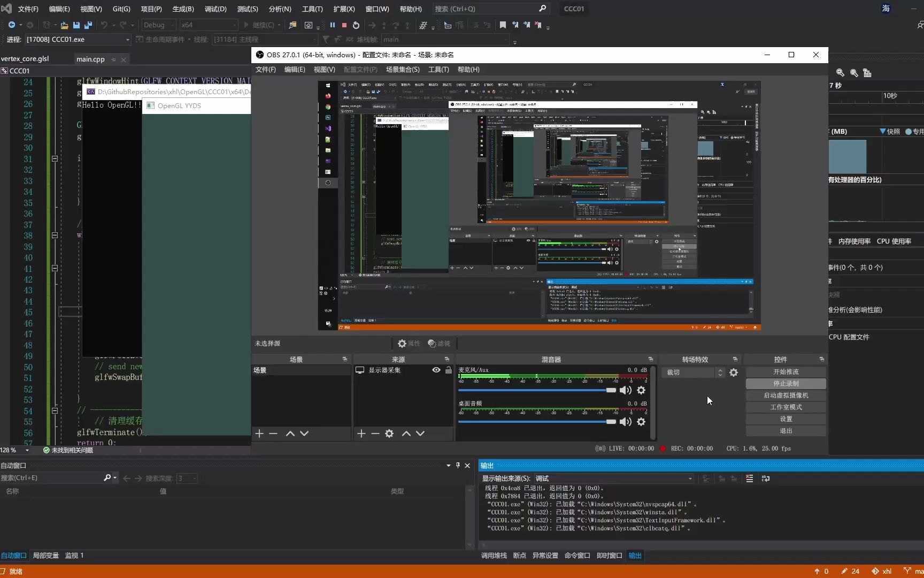Image resolution: width=924 pixels, height=578 pixels.
Task: Switch to the vertex_core.glsl tab
Action: (25, 59)
